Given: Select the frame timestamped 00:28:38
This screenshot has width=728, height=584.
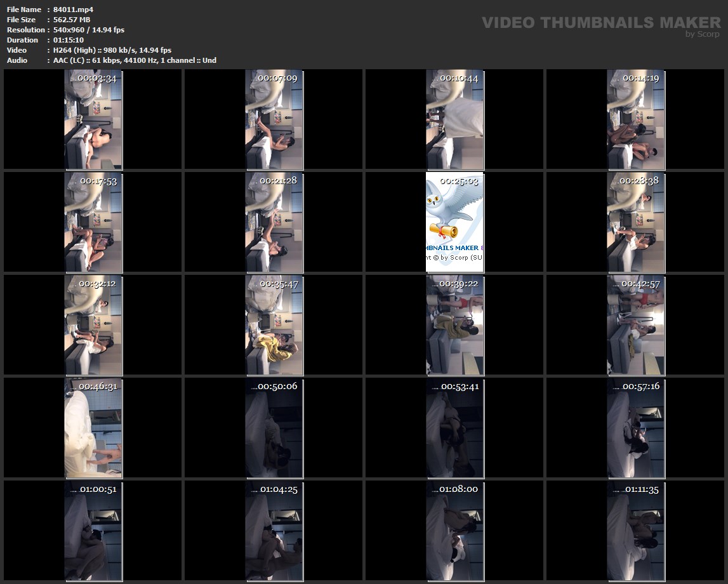Looking at the screenshot, I should 636,222.
